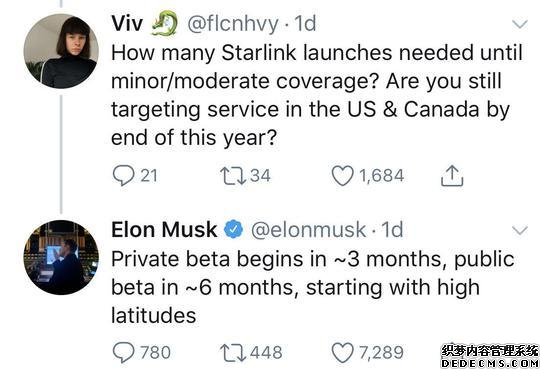
Task: Expand options chevron on Viv's tweet
Action: click(x=519, y=24)
